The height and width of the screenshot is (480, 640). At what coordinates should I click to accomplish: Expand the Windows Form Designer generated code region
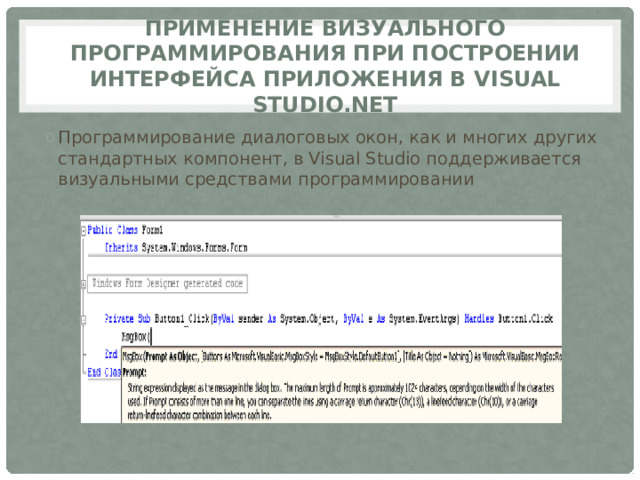(84, 283)
